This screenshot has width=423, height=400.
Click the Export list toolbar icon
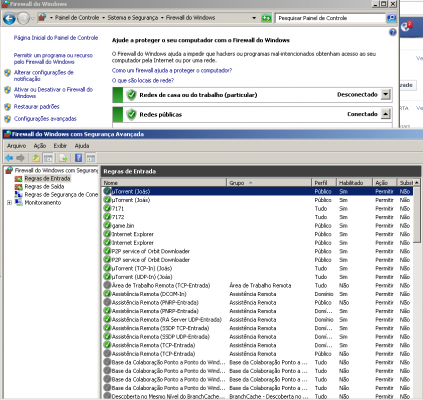[63, 158]
